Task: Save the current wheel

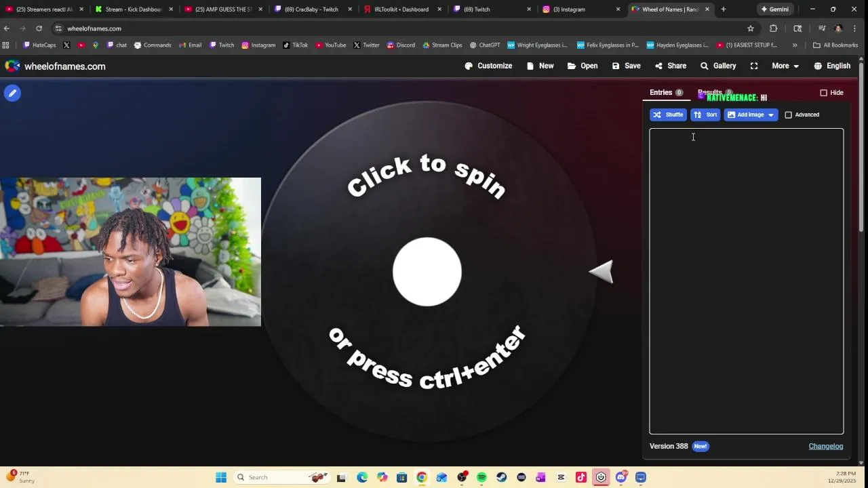Action: coord(626,66)
